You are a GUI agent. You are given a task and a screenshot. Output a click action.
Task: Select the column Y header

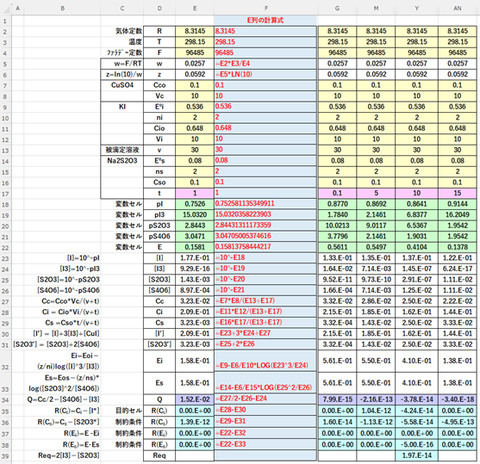[417, 8]
